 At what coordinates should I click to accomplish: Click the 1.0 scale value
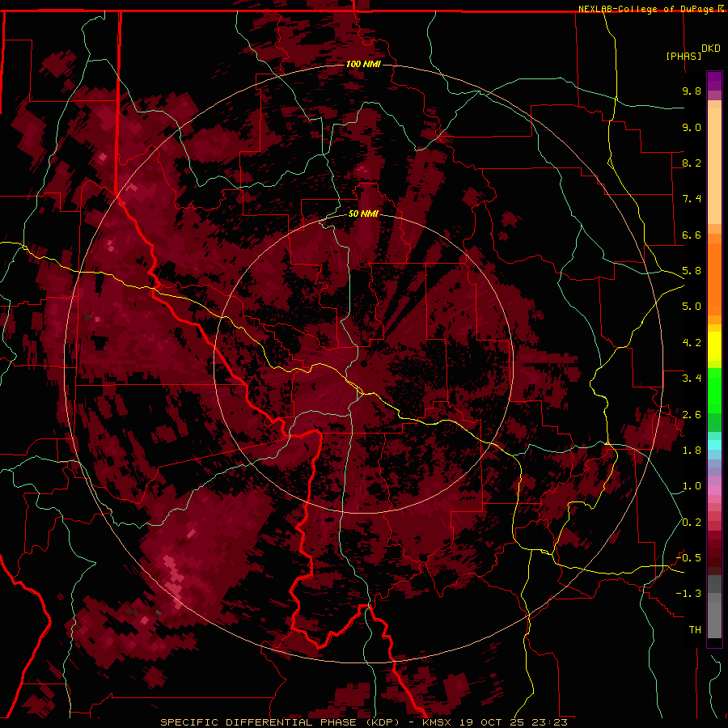coord(692,486)
